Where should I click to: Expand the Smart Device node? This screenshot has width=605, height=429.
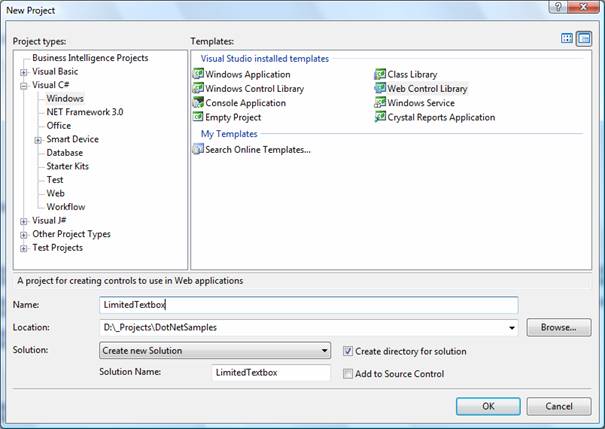[x=38, y=140]
